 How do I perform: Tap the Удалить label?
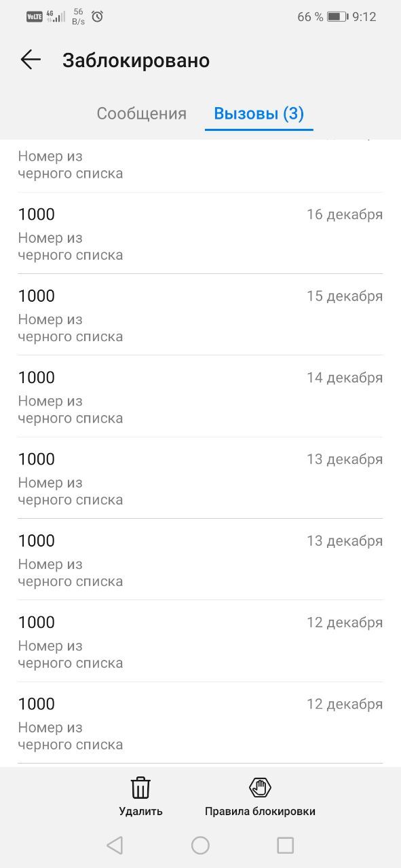pos(140,810)
